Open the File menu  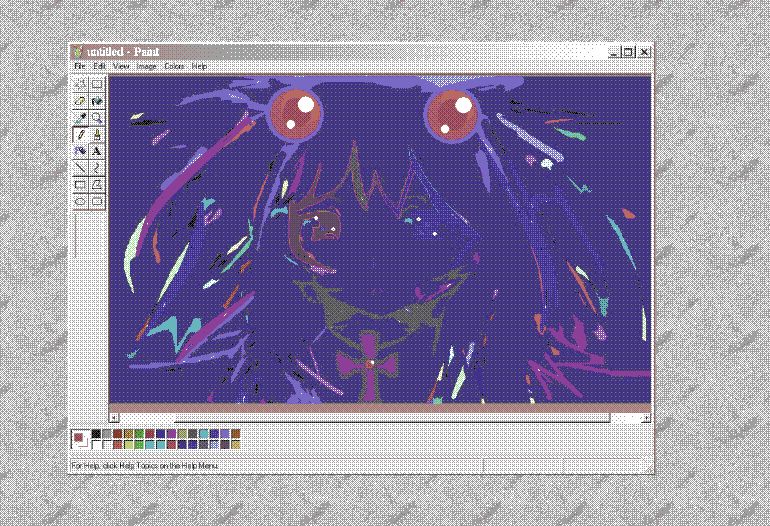pyautogui.click(x=80, y=66)
